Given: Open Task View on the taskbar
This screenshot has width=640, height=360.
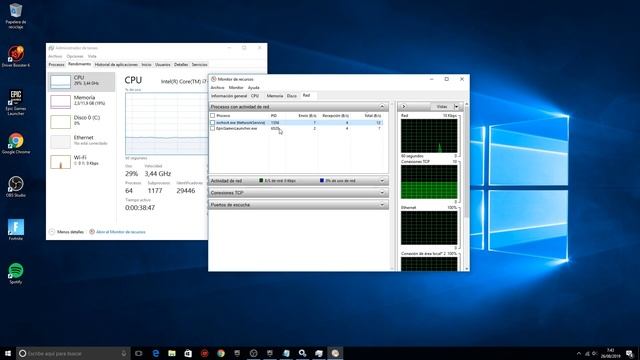Looking at the screenshot, I should 139,353.
